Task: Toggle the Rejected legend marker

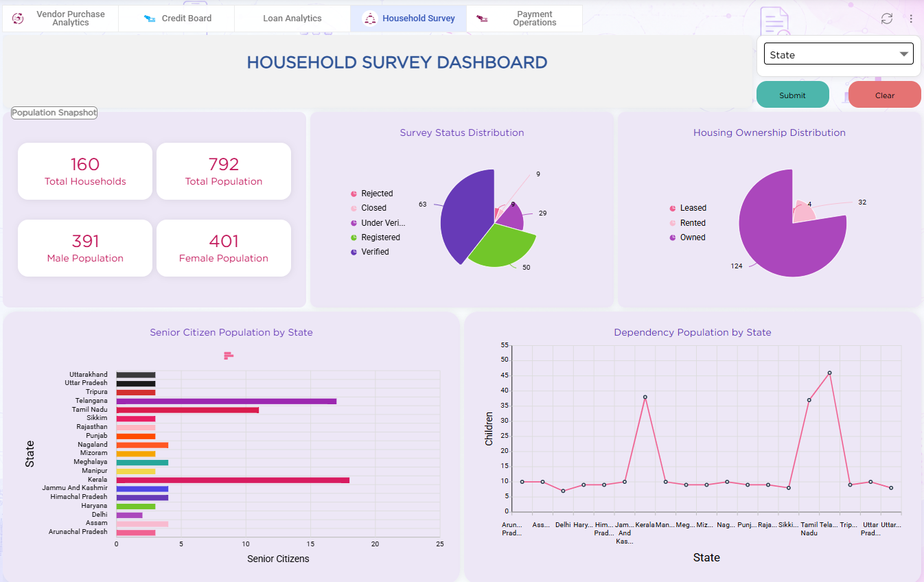Action: [354, 194]
